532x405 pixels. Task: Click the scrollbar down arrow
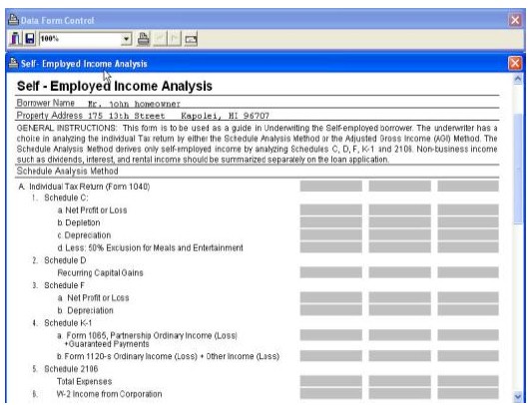[518, 396]
